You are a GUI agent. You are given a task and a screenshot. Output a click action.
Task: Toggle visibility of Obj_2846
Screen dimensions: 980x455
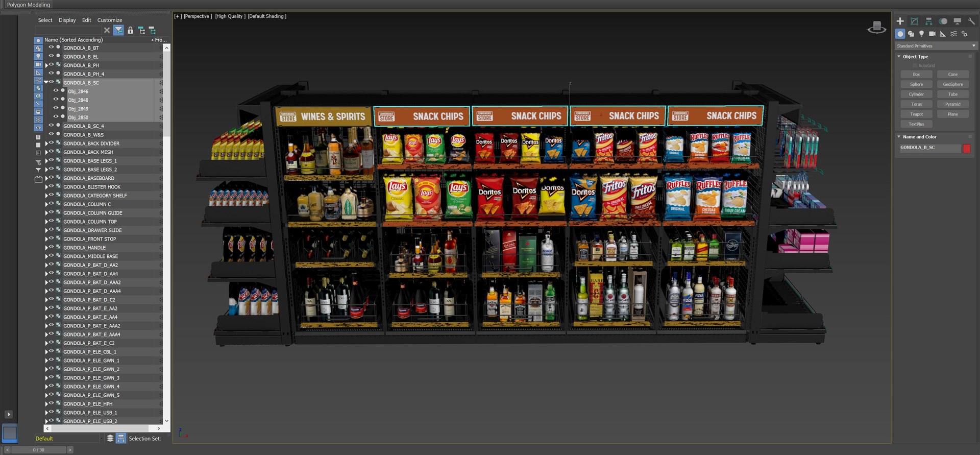56,91
